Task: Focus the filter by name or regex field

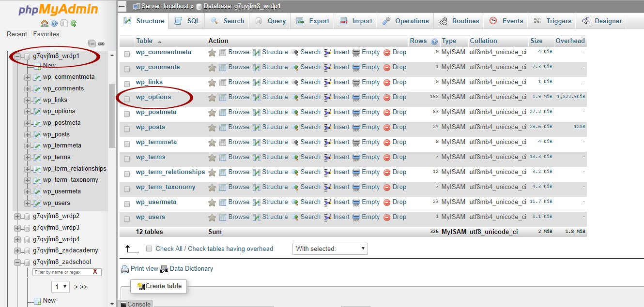Action: click(x=61, y=272)
